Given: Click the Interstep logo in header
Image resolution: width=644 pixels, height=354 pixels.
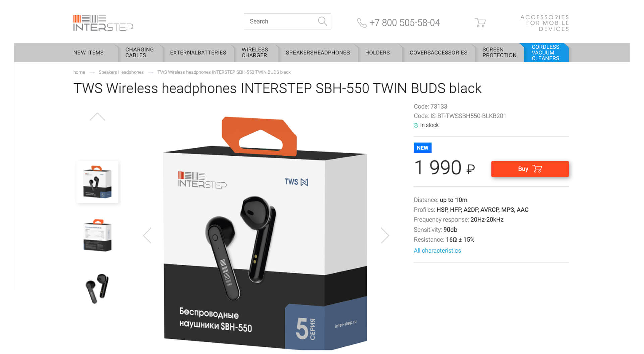Looking at the screenshot, I should [103, 23].
